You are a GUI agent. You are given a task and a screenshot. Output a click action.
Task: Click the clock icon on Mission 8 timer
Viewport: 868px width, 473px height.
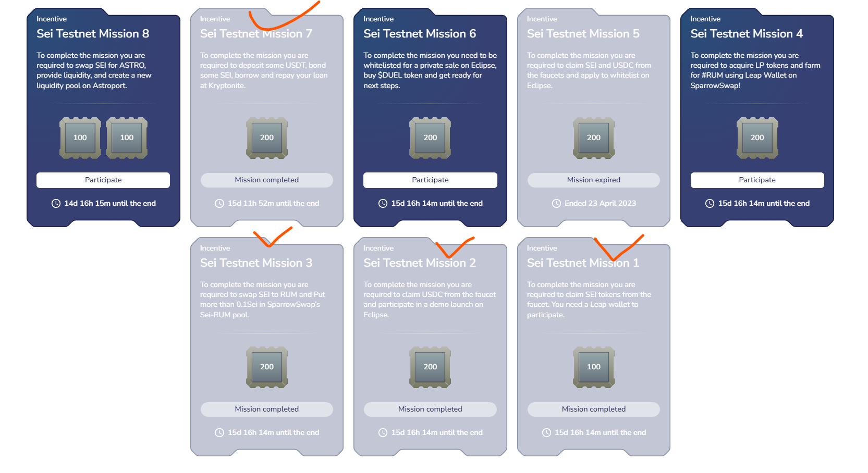click(x=56, y=204)
